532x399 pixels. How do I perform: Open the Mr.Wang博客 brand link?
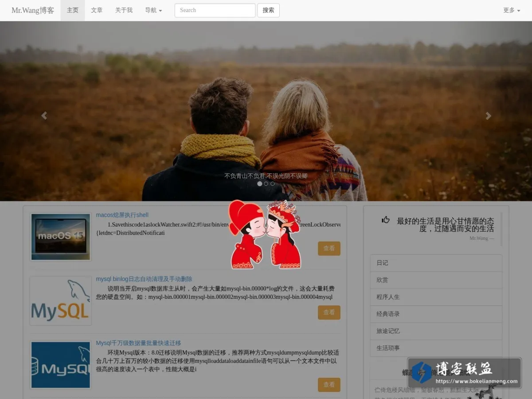point(33,10)
